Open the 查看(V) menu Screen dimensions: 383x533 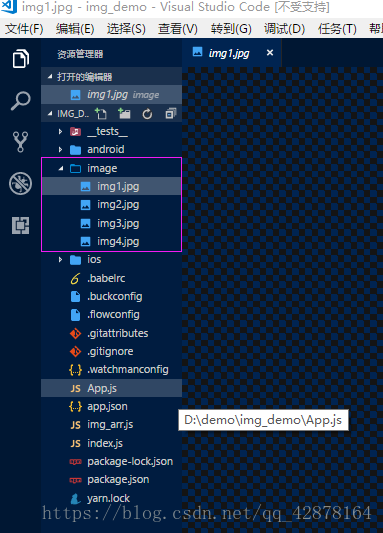pos(178,29)
